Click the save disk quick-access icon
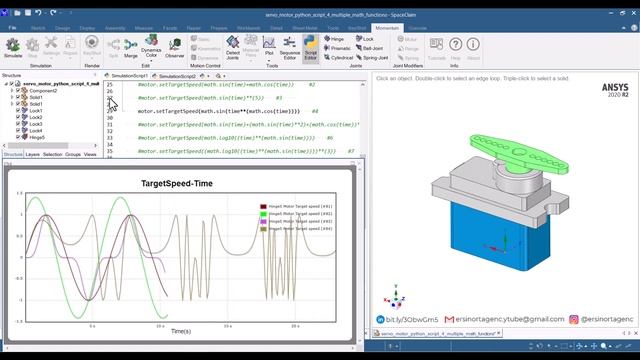 pos(28,13)
